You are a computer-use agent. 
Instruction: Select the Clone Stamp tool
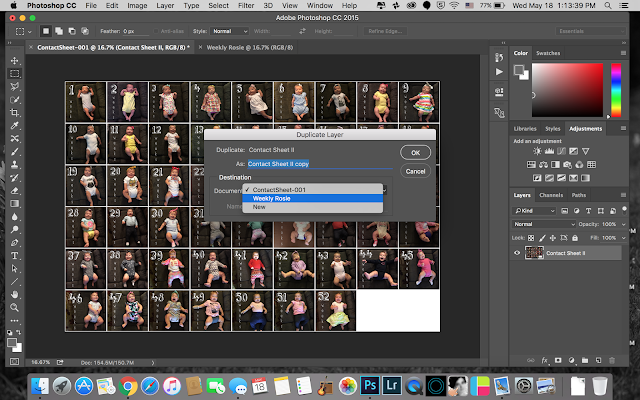pyautogui.click(x=15, y=164)
